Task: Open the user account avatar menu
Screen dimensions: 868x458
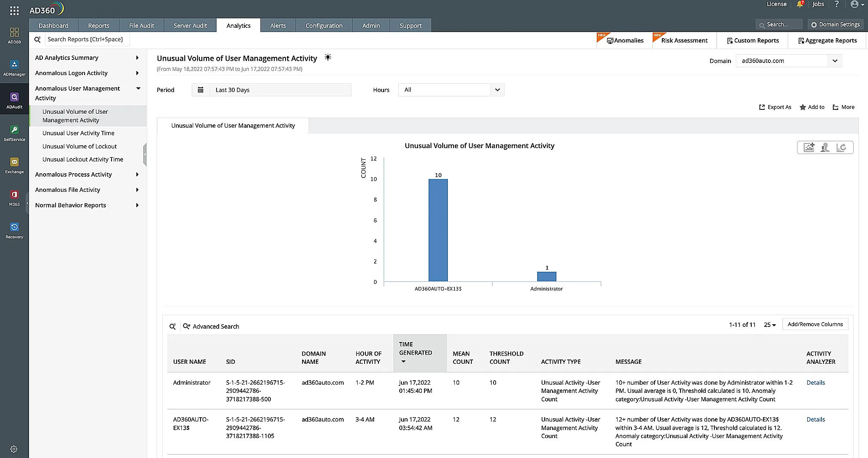Action: coord(857,4)
